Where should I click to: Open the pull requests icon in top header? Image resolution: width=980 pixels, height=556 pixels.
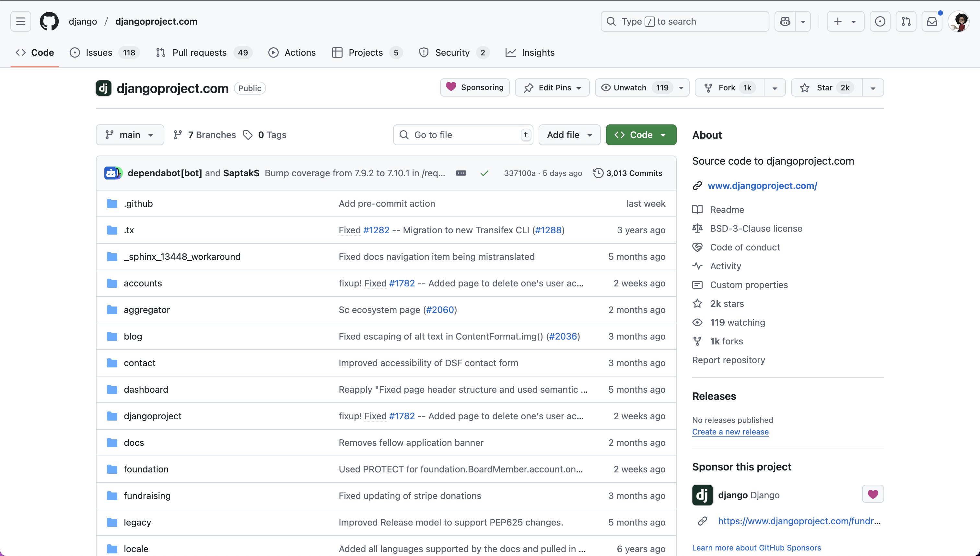click(x=906, y=21)
